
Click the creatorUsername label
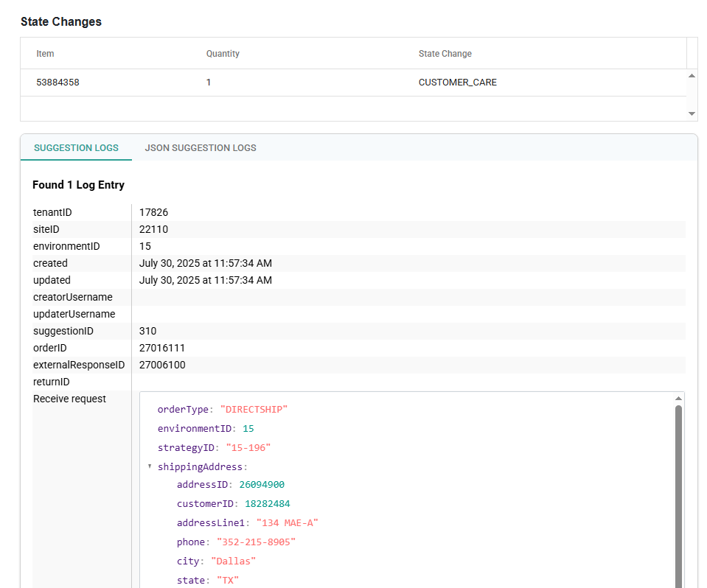point(72,298)
